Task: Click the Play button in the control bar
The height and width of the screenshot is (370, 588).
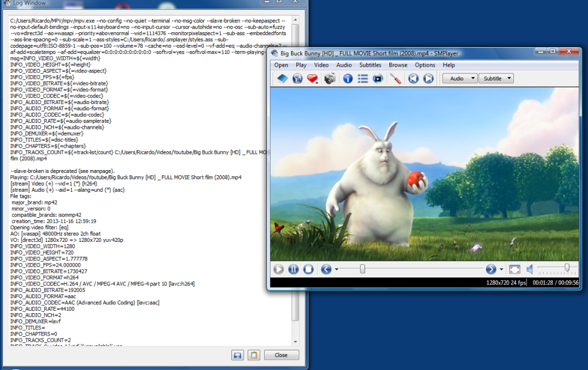Action: (278, 269)
